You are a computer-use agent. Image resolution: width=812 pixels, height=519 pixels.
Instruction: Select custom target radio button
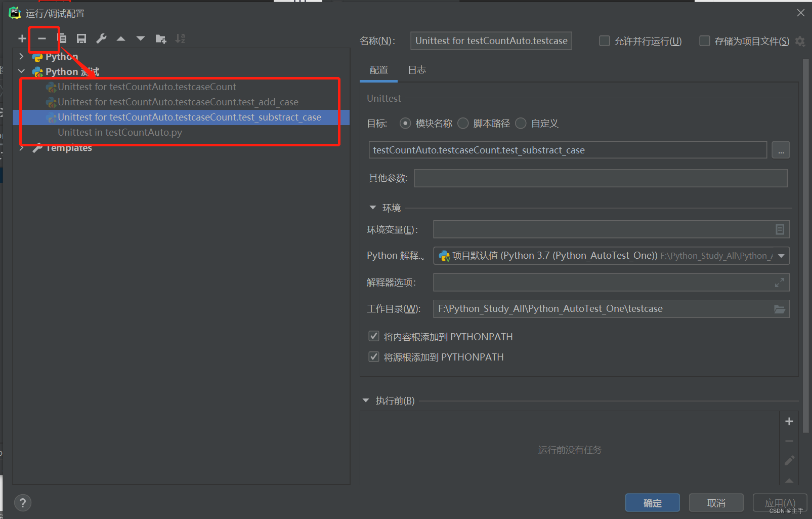[x=521, y=123]
